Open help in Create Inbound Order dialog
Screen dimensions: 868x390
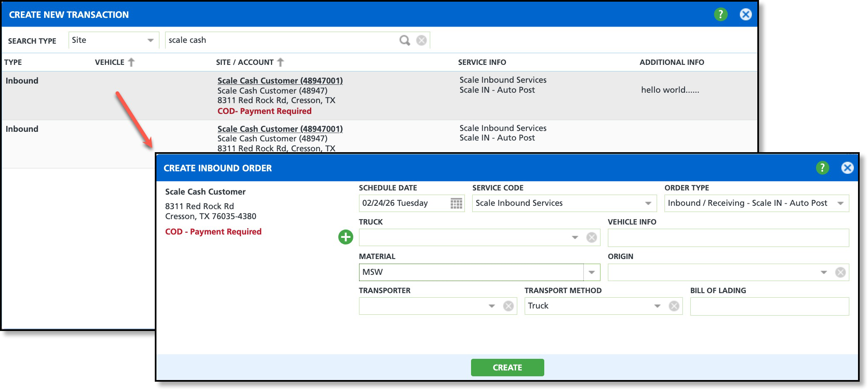pyautogui.click(x=822, y=168)
